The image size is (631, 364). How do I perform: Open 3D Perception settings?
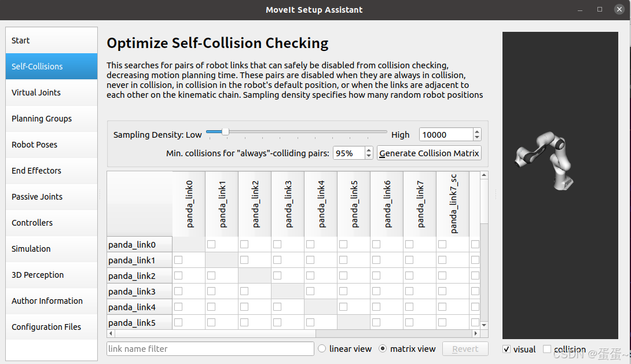tap(52, 275)
